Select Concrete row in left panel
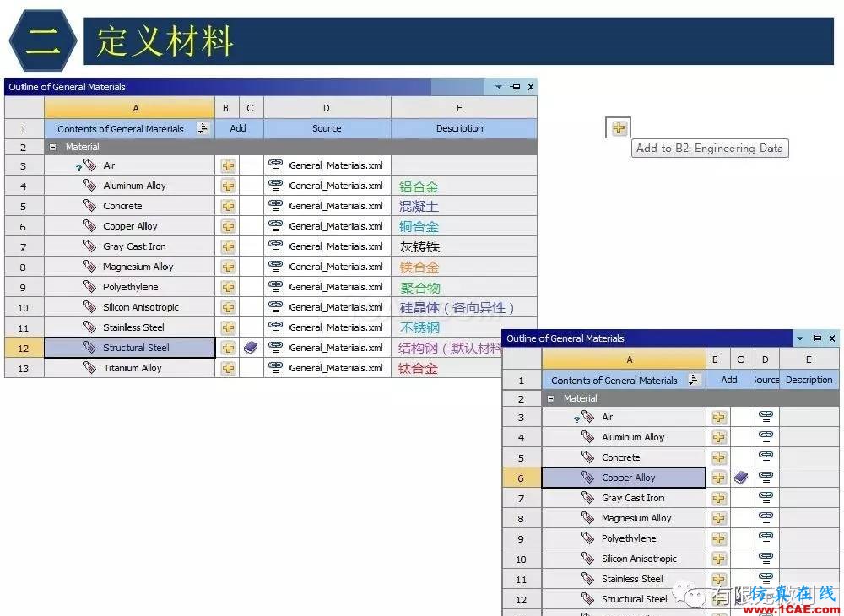 [130, 206]
